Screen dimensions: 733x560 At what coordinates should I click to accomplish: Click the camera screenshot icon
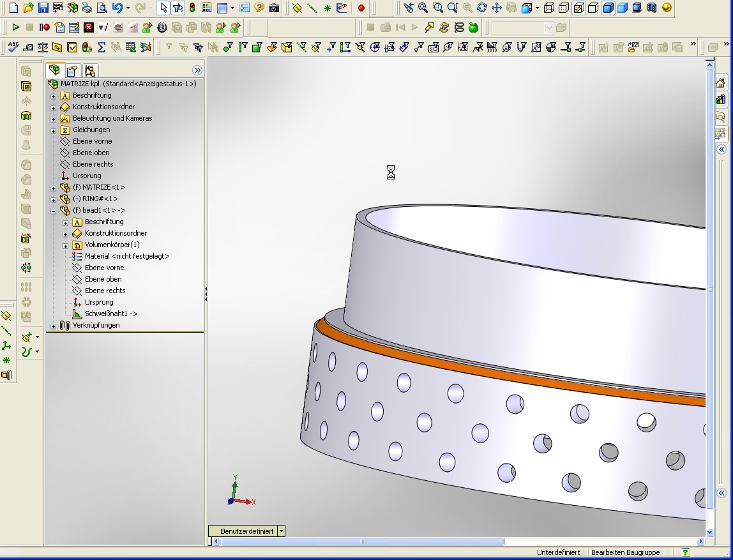point(274,8)
